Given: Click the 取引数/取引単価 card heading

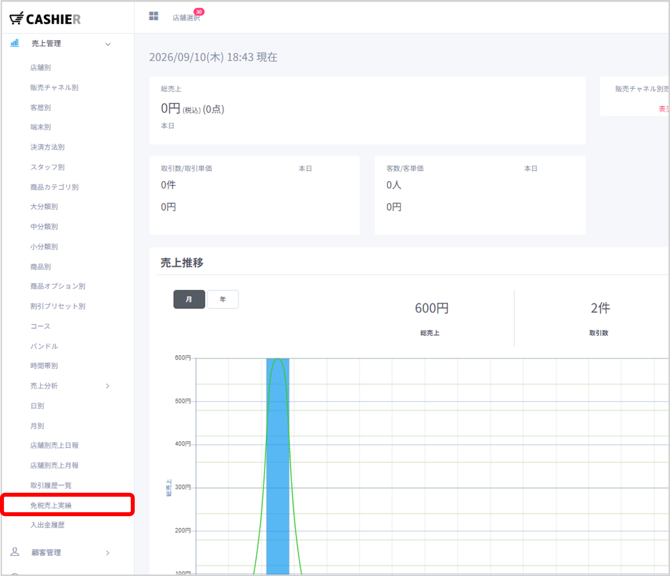Looking at the screenshot, I should click(x=186, y=168).
